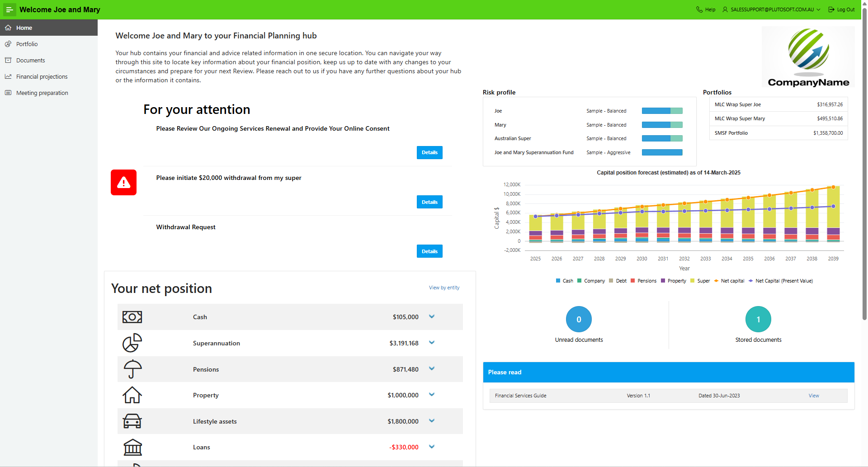The image size is (868, 467).
Task: Expand the Superannuation row details
Action: click(x=432, y=343)
